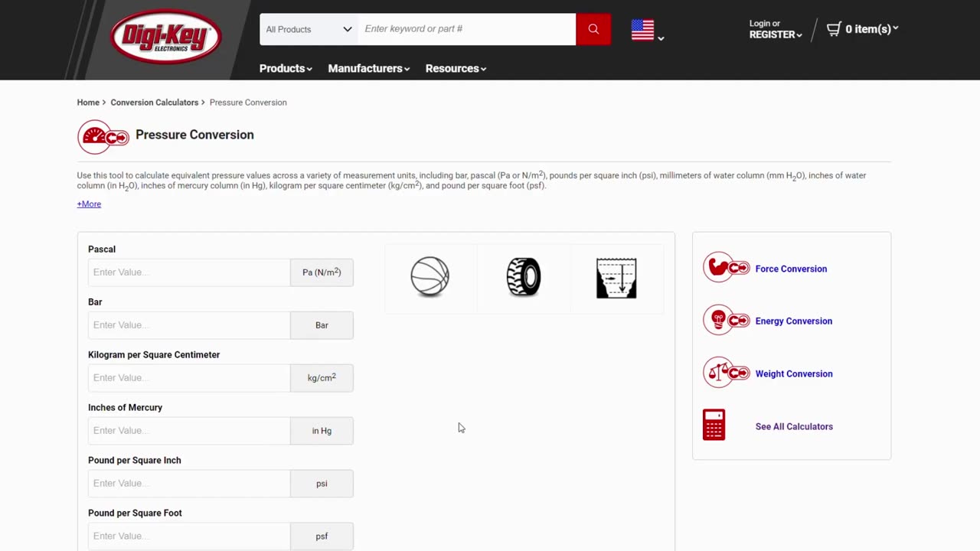Go to Conversion Calculators breadcrumb

(x=154, y=103)
